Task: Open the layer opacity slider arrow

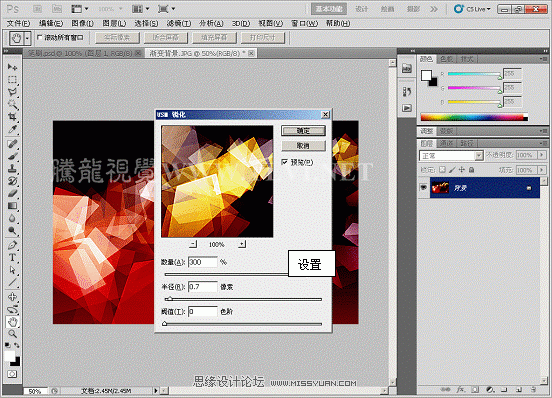Action: (542, 155)
